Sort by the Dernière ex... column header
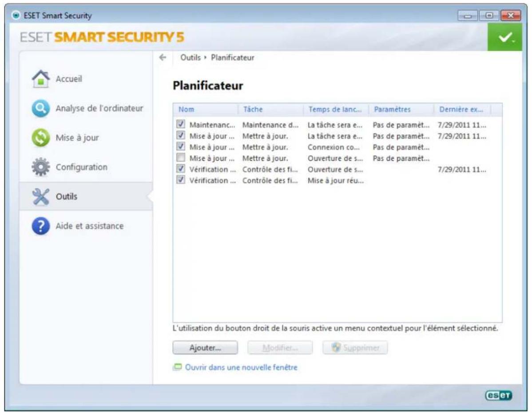 (x=463, y=109)
